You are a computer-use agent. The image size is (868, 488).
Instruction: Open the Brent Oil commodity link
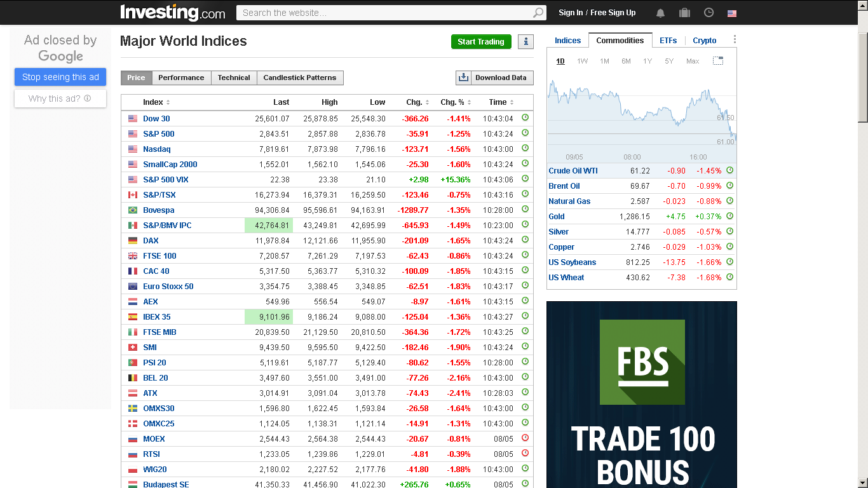(564, 186)
